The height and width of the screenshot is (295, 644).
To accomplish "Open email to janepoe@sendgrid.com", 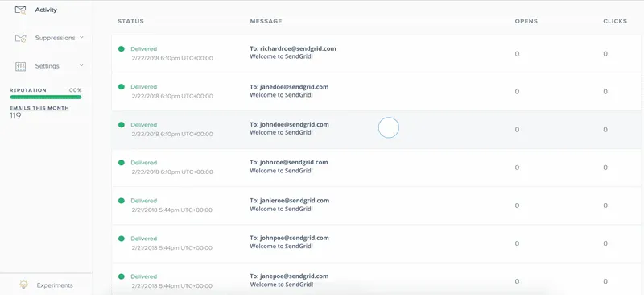I will tap(289, 276).
